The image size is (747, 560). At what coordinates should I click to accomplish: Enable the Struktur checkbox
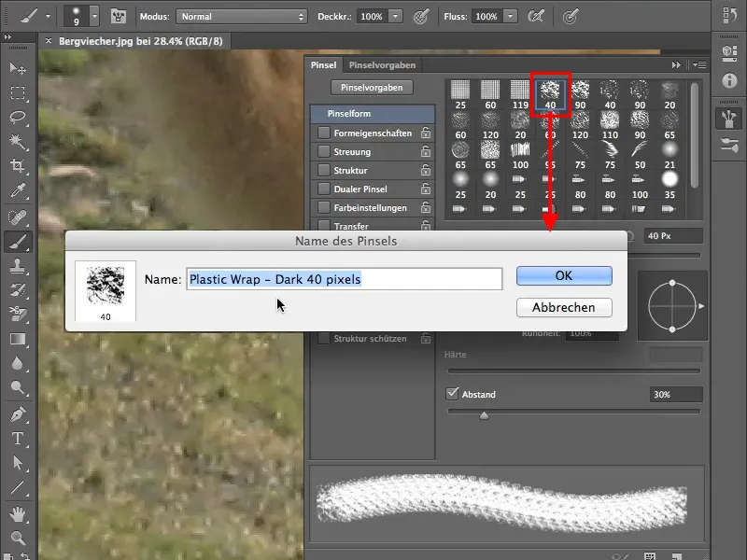point(324,170)
